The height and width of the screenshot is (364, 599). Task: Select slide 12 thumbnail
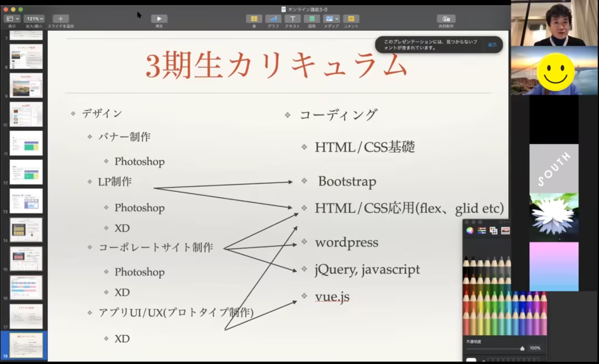click(x=26, y=172)
